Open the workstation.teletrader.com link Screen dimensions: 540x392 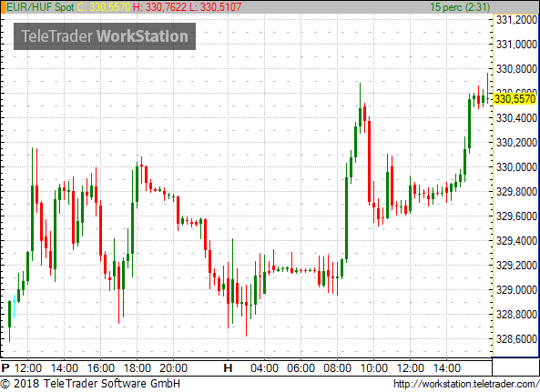466,384
